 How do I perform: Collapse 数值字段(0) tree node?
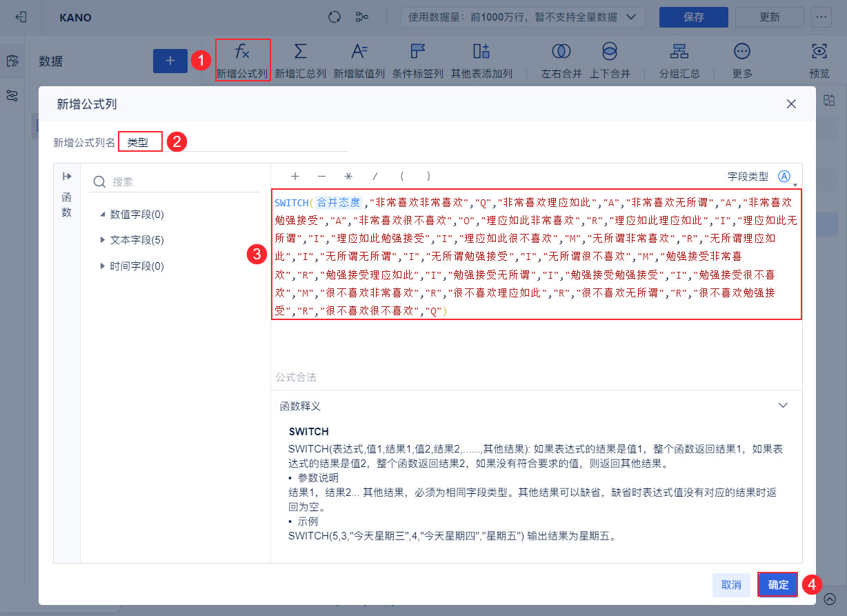tap(103, 215)
